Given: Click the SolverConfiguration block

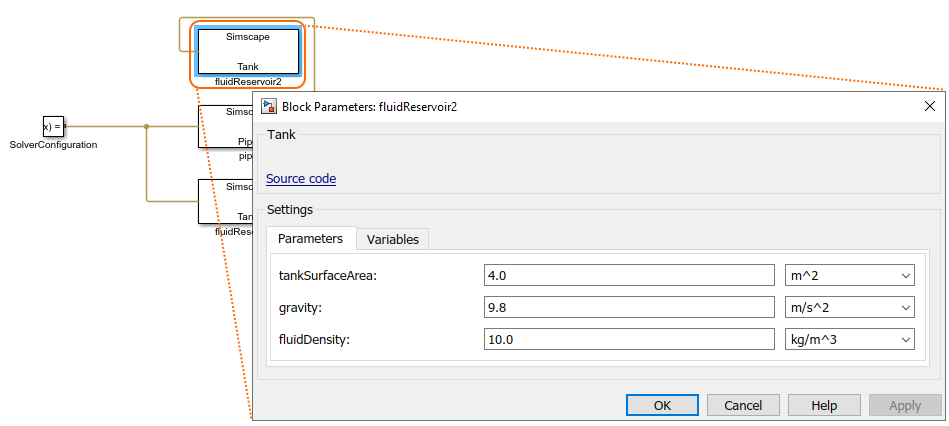Looking at the screenshot, I should (53, 127).
